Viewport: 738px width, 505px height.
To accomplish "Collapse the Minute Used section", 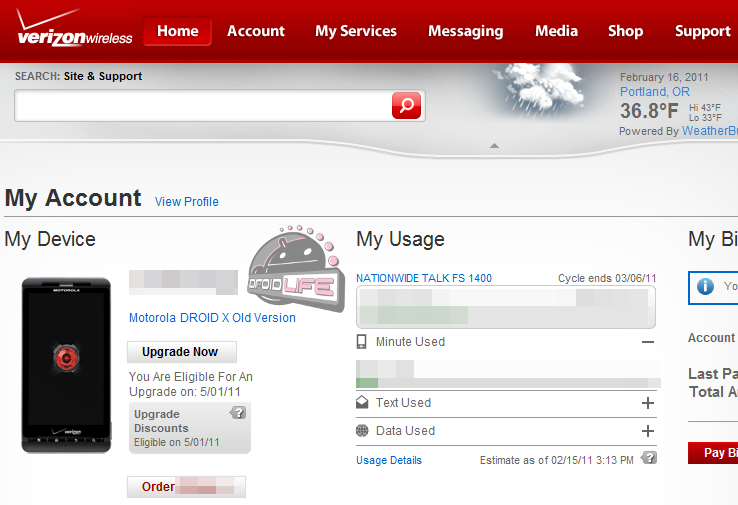I will pyautogui.click(x=647, y=342).
